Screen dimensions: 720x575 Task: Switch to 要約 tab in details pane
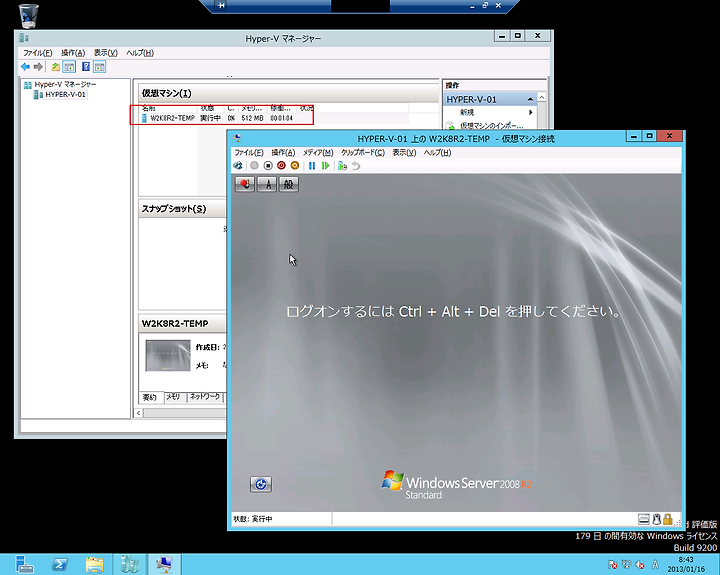coord(150,397)
